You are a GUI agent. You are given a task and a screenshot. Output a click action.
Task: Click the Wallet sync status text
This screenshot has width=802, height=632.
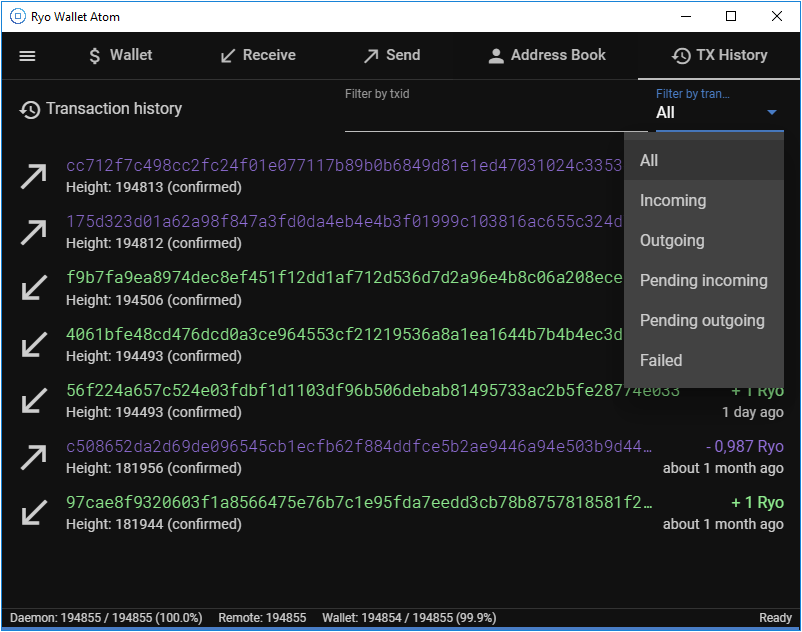pos(409,618)
